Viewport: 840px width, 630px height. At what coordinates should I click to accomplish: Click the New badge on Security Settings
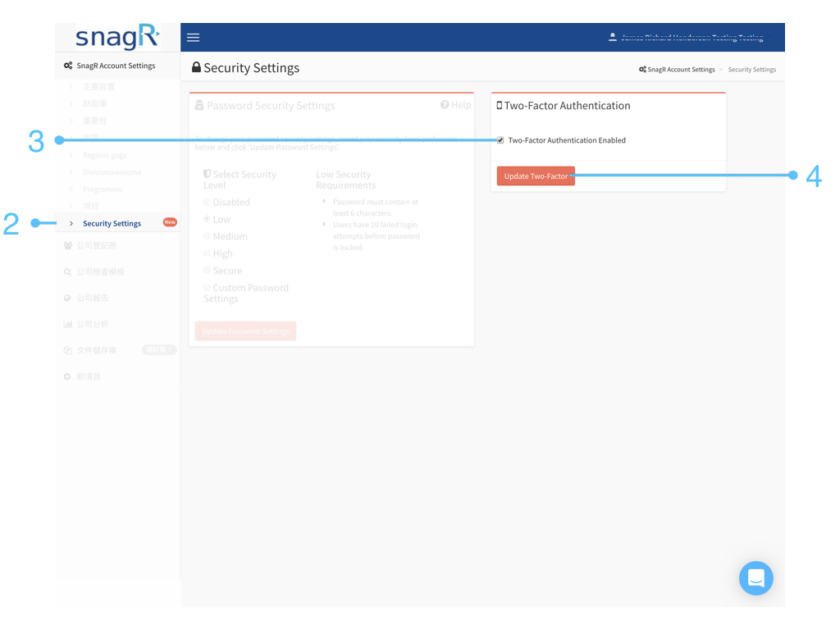click(170, 221)
